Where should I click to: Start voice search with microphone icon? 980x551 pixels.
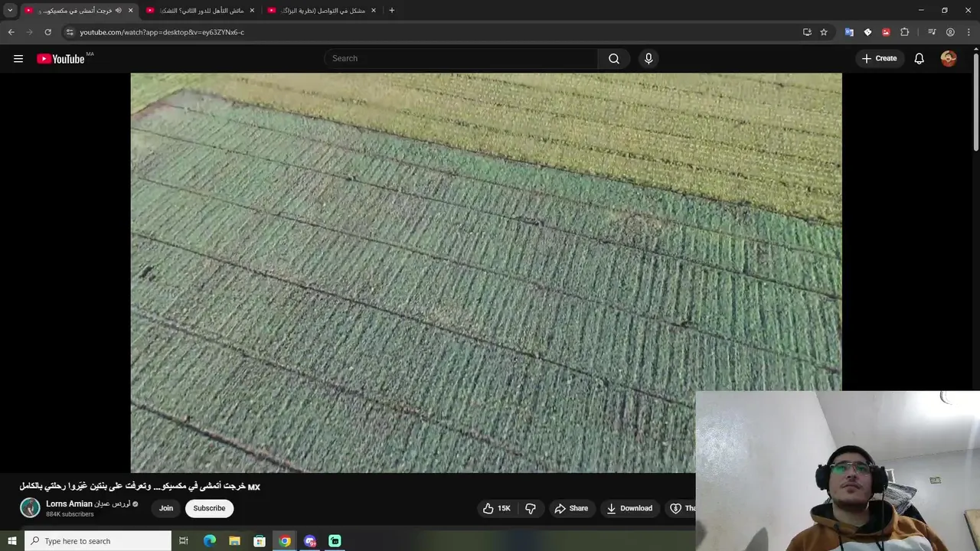tap(648, 59)
